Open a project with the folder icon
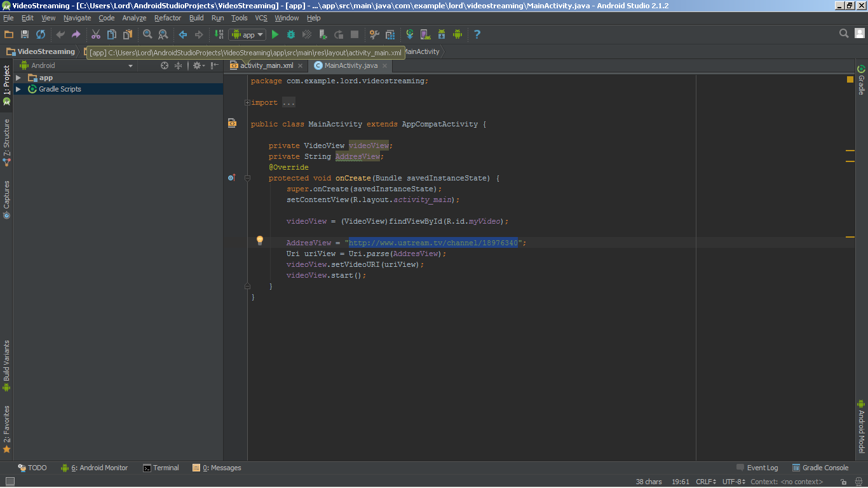The width and height of the screenshot is (868, 488). [x=9, y=34]
